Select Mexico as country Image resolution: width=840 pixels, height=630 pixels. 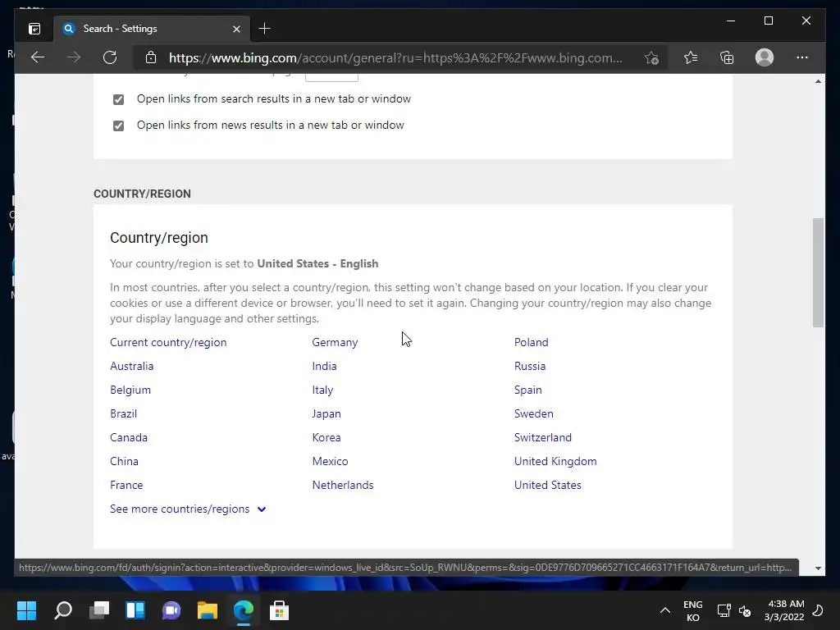point(330,461)
